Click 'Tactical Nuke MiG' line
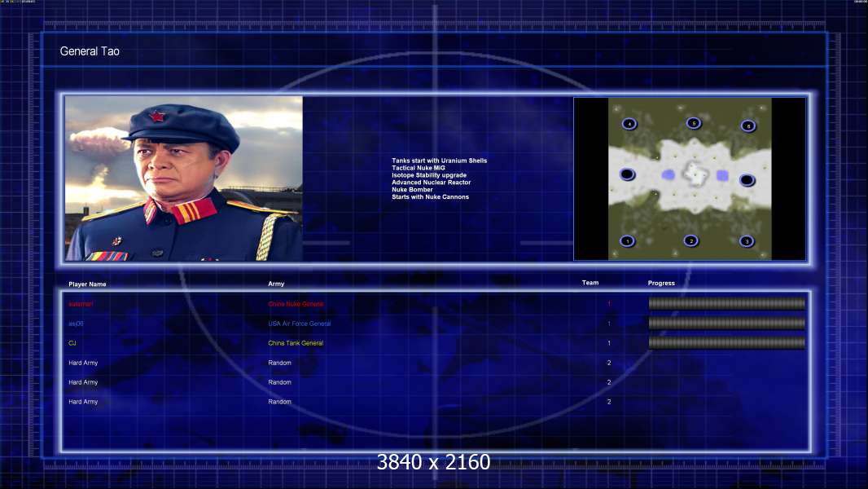The height and width of the screenshot is (489, 868). 419,168
